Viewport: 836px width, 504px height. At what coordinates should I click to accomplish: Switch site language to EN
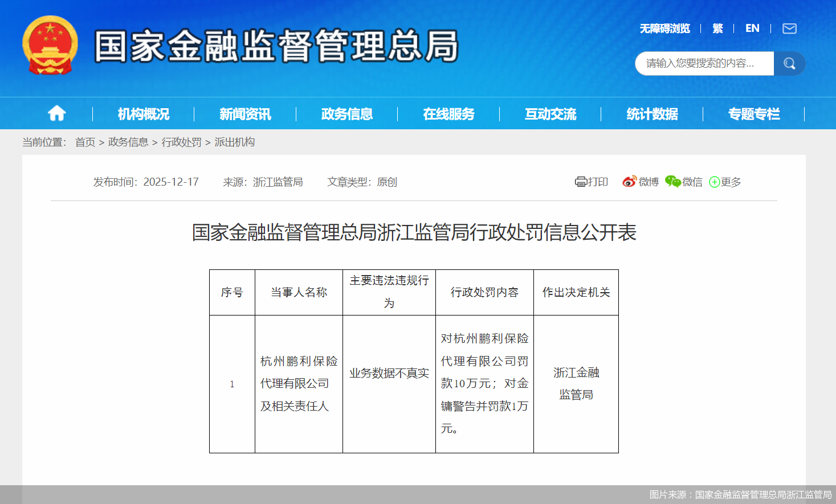[752, 28]
